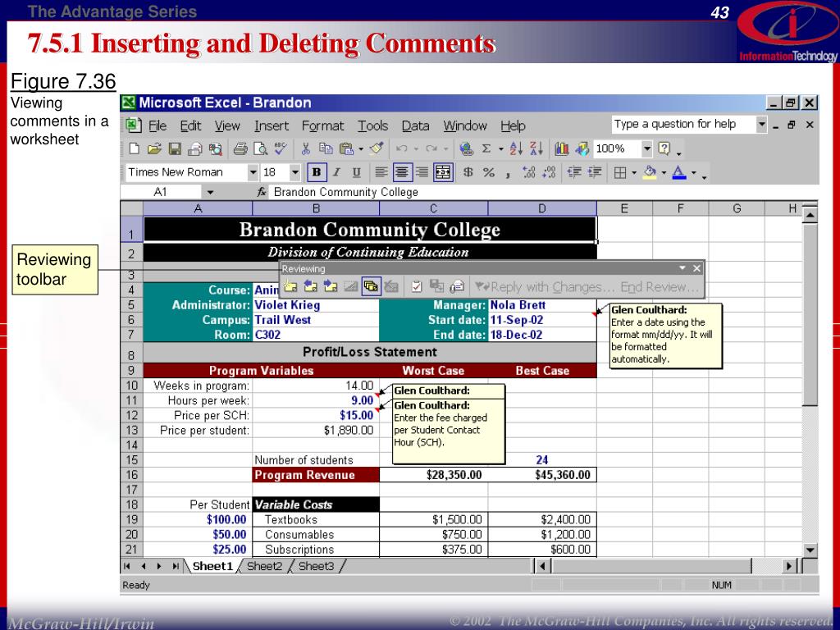The height and width of the screenshot is (630, 840).
Task: Open the Times New Roman font dropdown
Action: 253,172
